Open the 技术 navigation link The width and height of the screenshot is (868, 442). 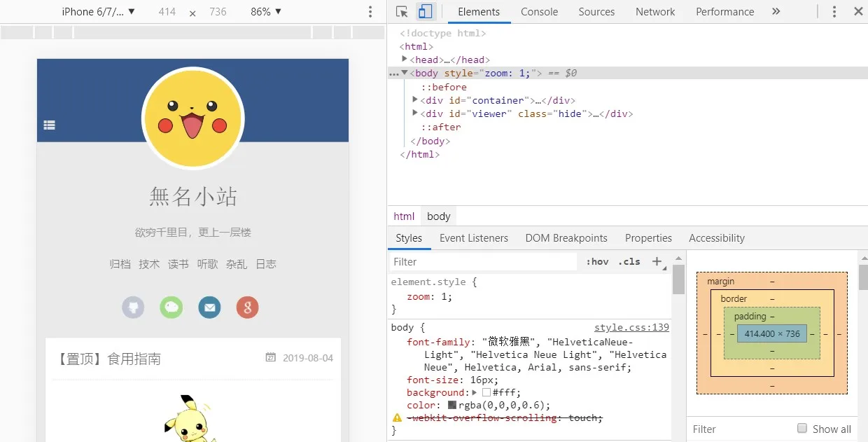point(149,264)
